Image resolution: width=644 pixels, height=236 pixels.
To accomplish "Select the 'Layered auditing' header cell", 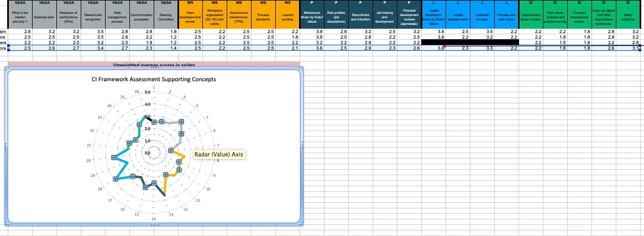I will [x=287, y=17].
